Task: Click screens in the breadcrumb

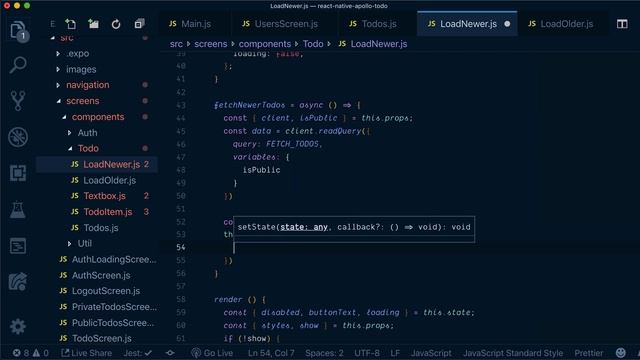Action: (211, 44)
